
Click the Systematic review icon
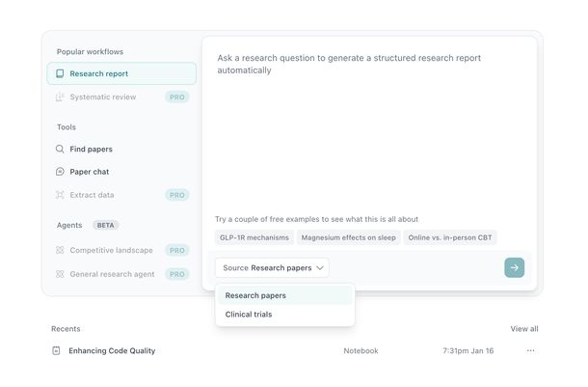click(60, 97)
